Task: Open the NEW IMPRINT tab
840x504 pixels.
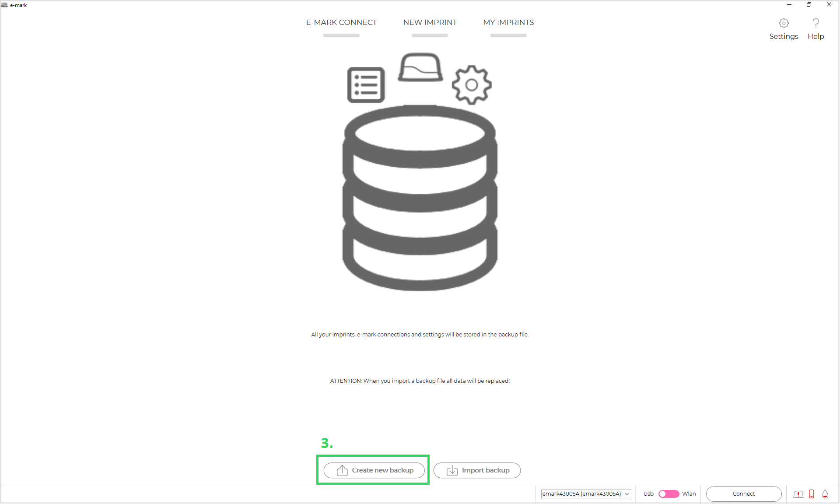Action: coord(430,23)
